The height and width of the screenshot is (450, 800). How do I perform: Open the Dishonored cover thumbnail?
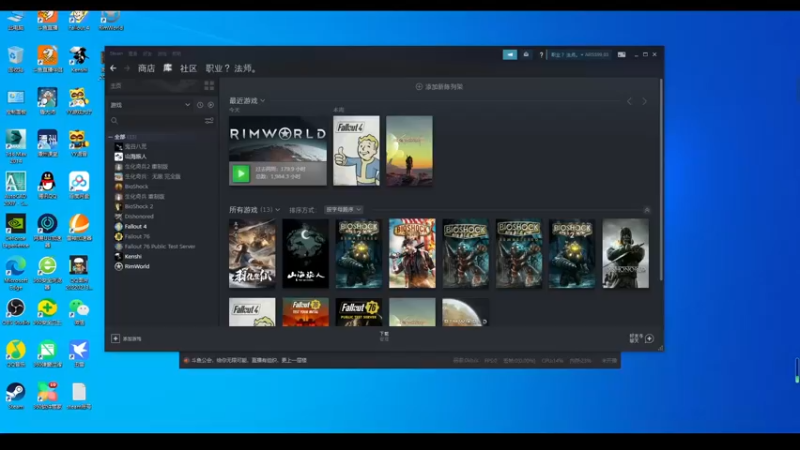(x=626, y=254)
